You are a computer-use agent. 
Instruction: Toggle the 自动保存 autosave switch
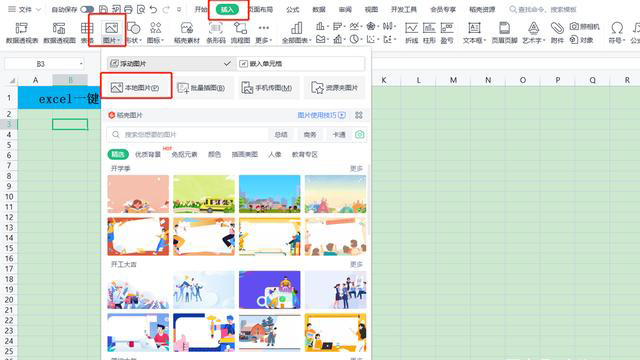[x=87, y=9]
